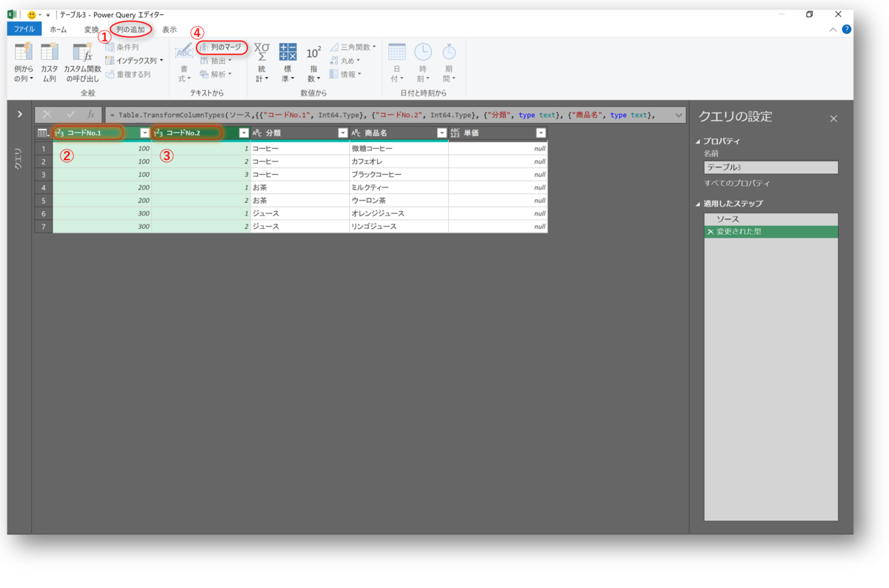Select row number 4 header
This screenshot has height=588, width=889.
click(44, 187)
